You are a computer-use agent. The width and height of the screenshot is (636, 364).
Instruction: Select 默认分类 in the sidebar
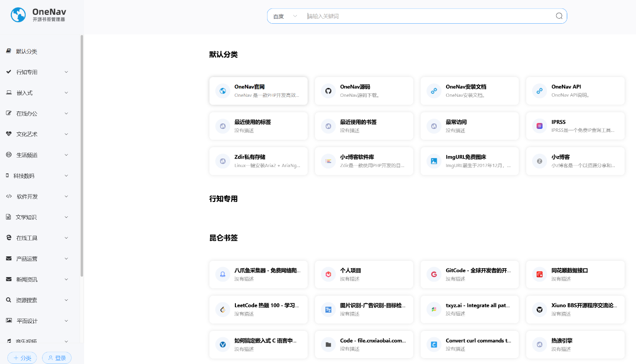[27, 51]
